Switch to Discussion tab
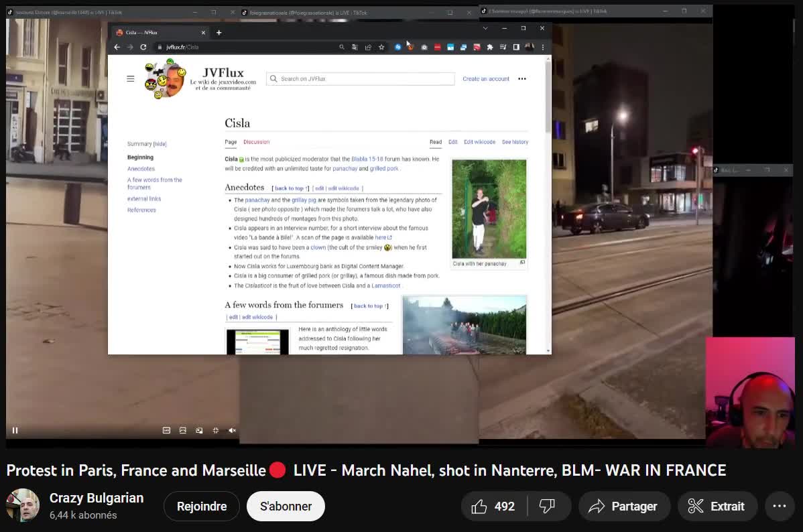Image resolution: width=803 pixels, height=532 pixels. click(256, 142)
